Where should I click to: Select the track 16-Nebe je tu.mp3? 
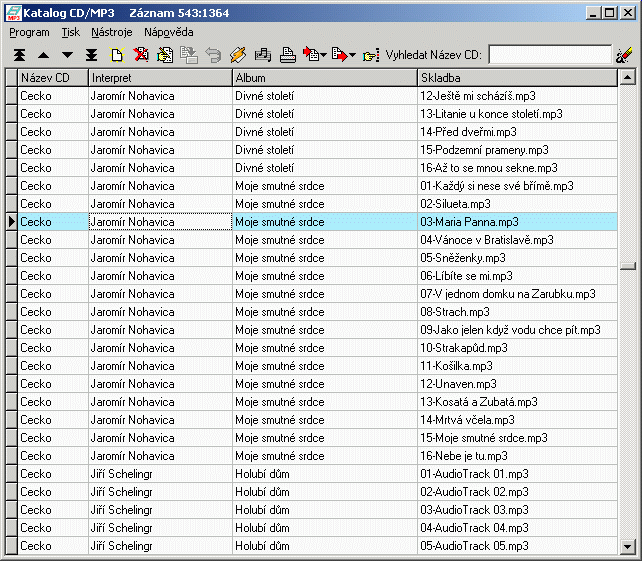click(517, 456)
